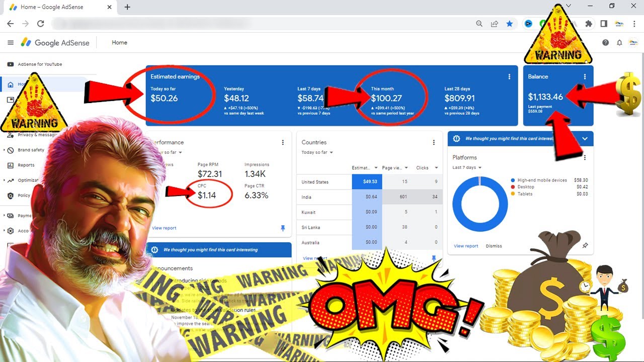Screen dimensions: 644x362
Task: Open the Clicks column dropdown in Countries
Action: coord(436,168)
